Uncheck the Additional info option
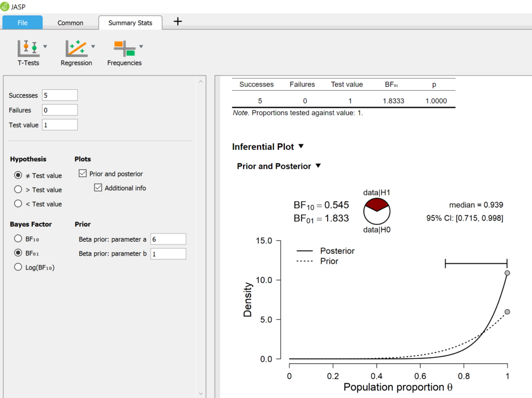The height and width of the screenshot is (398, 532). click(x=98, y=187)
